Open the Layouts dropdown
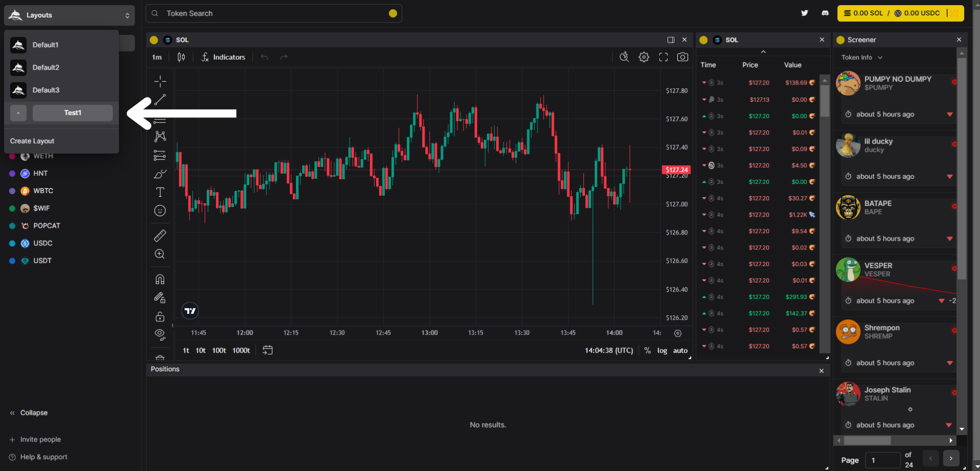The width and height of the screenshot is (980, 471). 69,15
